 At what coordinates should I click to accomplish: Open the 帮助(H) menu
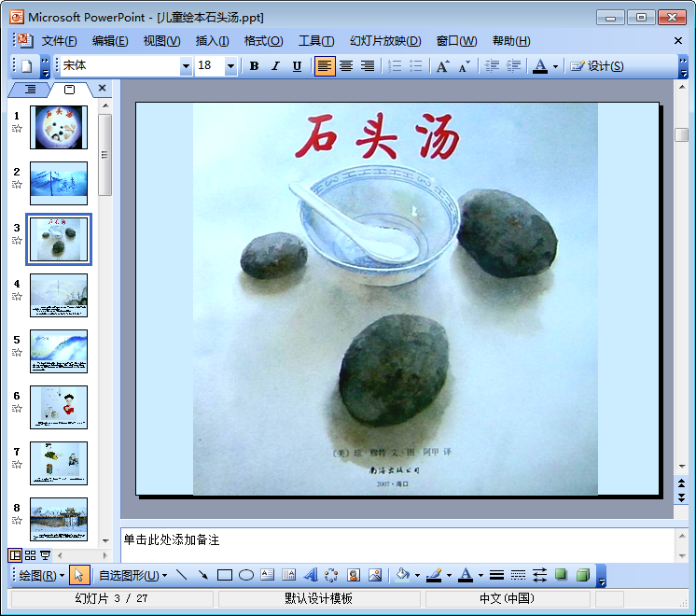point(511,41)
